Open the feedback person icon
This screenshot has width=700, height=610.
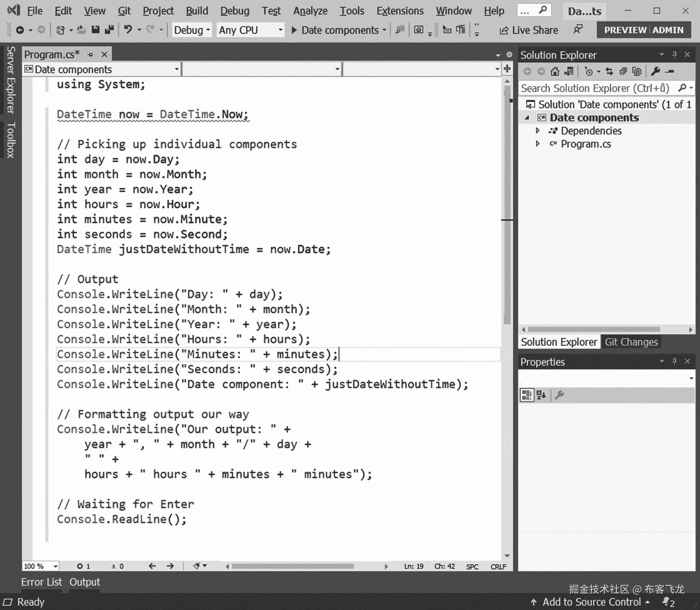click(577, 30)
